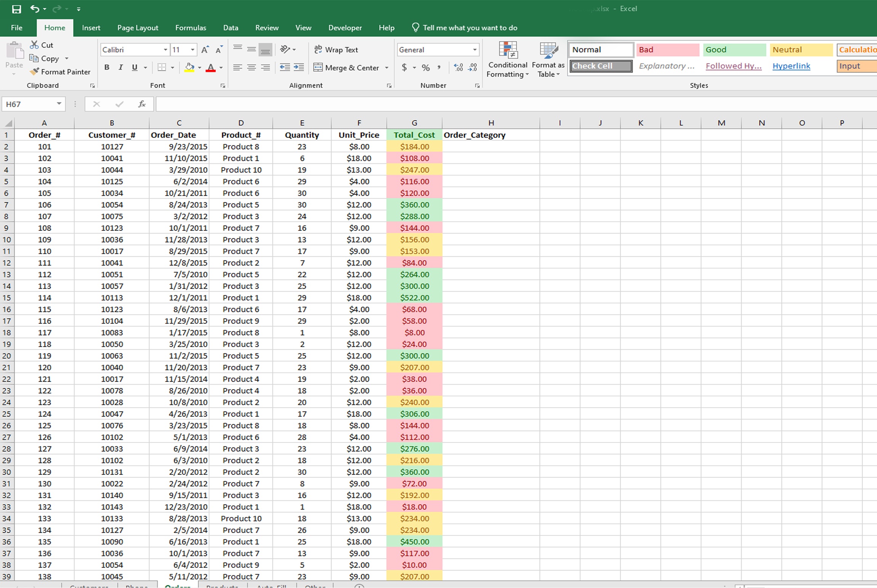This screenshot has height=588, width=877.
Task: Open the Name Box dropdown arrow
Action: (x=59, y=104)
